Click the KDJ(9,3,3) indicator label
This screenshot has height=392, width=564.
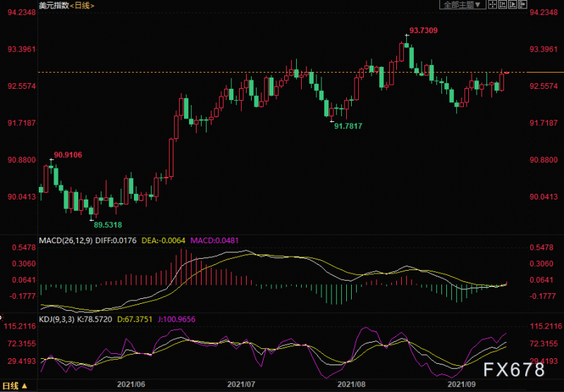tap(56, 319)
